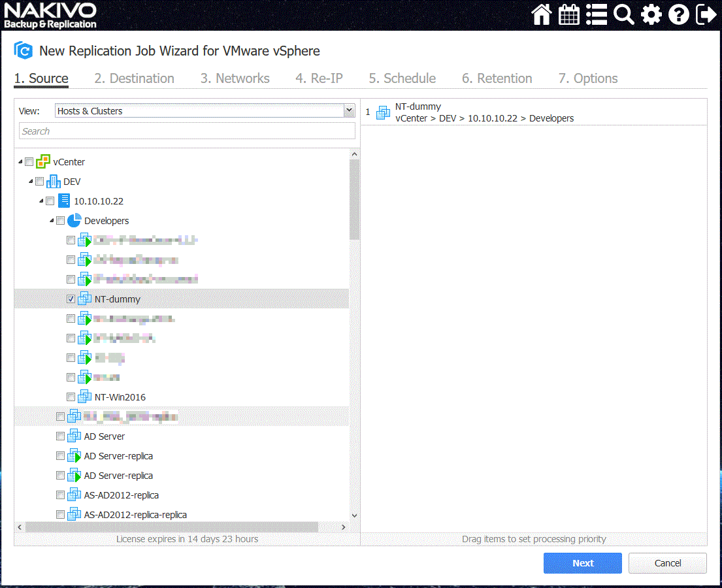Click the NAKIVO Backup & Replication logo
This screenshot has width=722, height=588.
(50, 16)
